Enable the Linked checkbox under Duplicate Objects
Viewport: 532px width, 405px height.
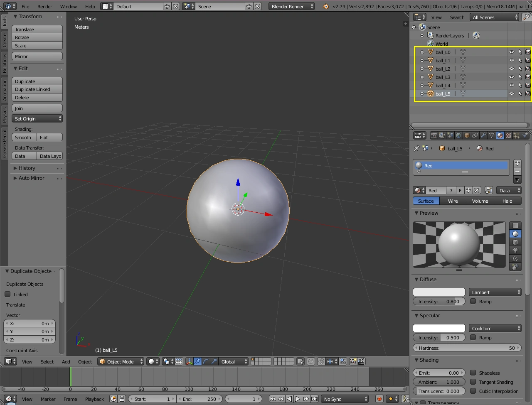(x=7, y=294)
